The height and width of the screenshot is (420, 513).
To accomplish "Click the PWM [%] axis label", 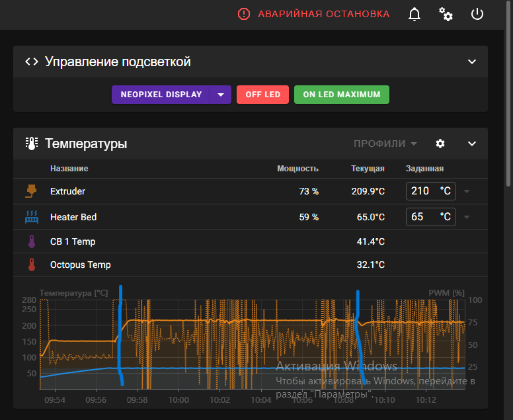I will click(447, 292).
